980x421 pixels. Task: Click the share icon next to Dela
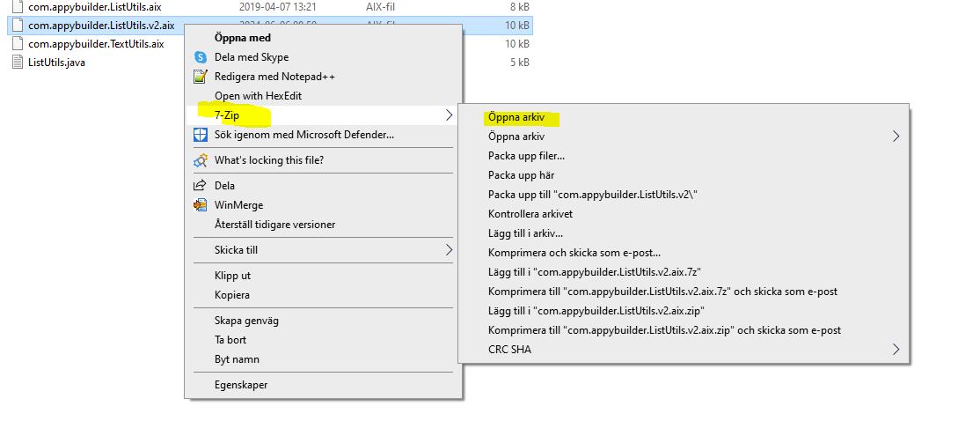[201, 186]
